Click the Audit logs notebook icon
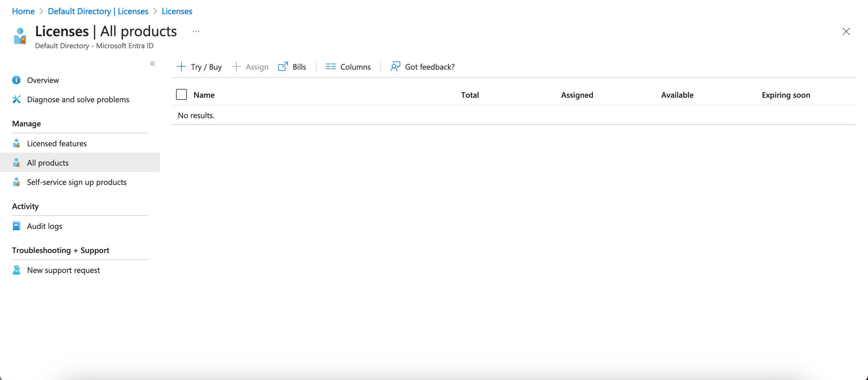 16,226
